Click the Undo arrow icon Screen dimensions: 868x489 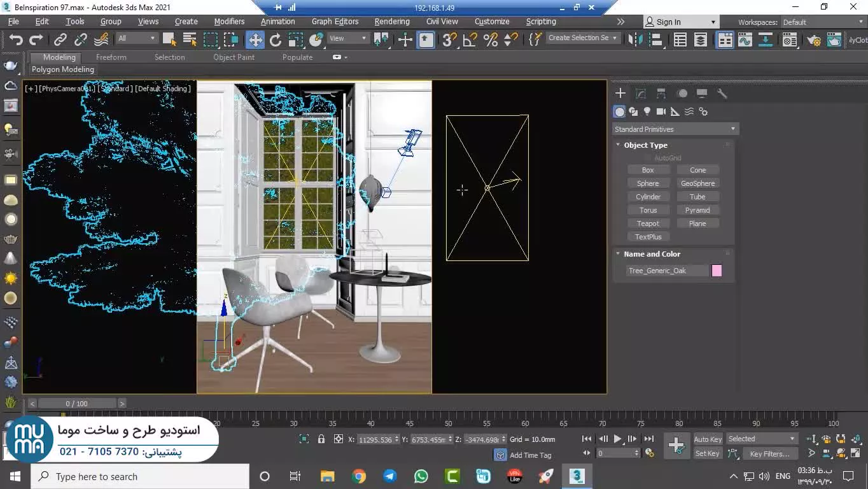coord(16,39)
